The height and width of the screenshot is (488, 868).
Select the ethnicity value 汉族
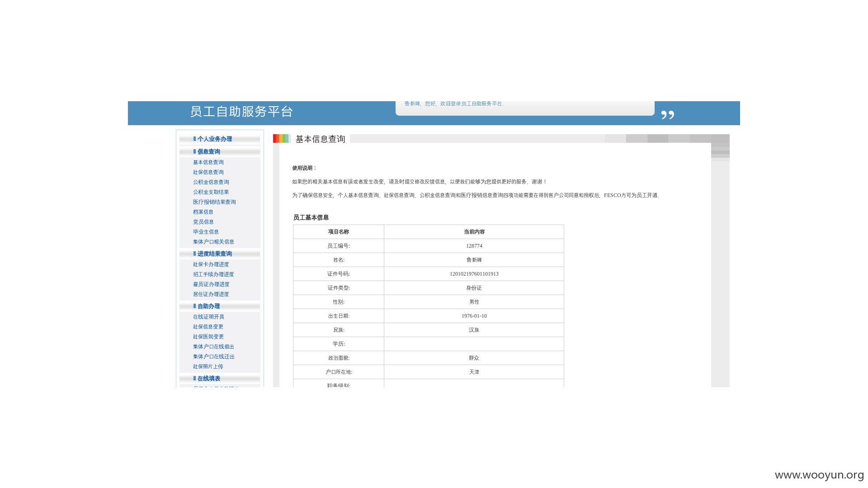click(x=474, y=330)
